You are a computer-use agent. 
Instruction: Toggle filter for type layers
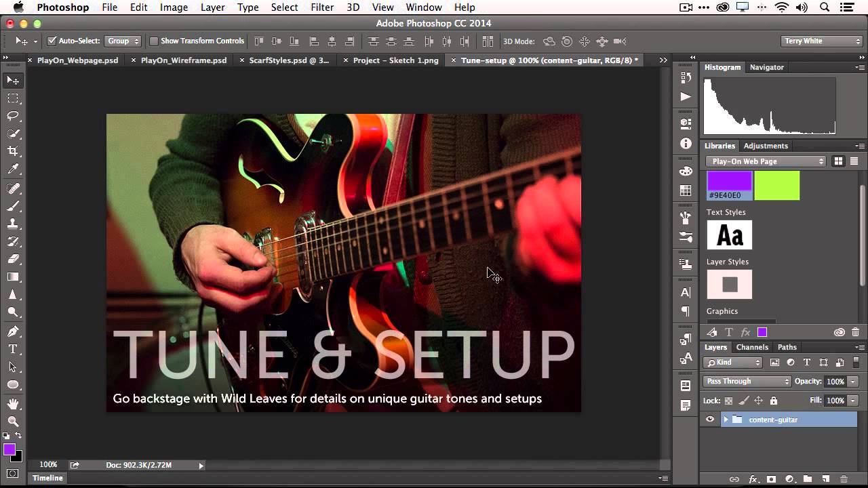pyautogui.click(x=807, y=363)
